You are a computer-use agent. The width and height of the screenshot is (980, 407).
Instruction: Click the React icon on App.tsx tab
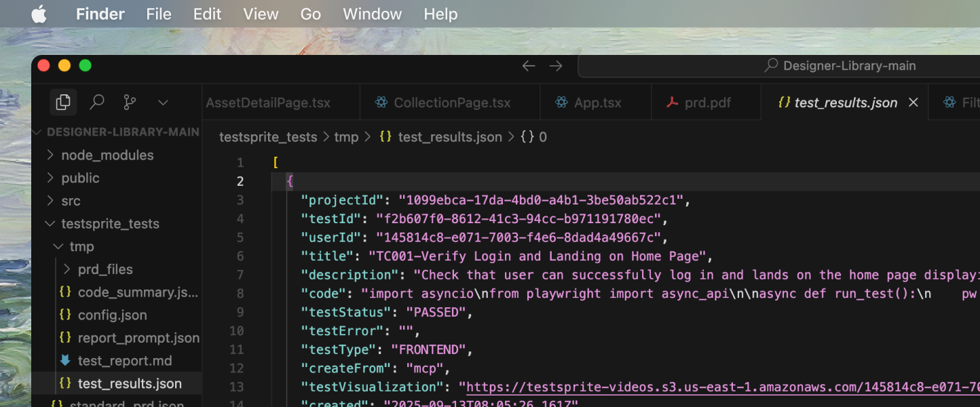coord(561,102)
